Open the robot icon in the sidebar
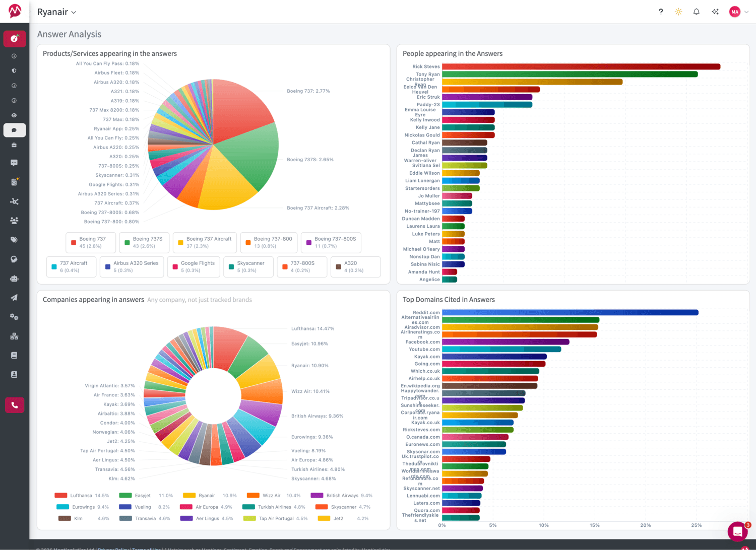 (x=14, y=279)
